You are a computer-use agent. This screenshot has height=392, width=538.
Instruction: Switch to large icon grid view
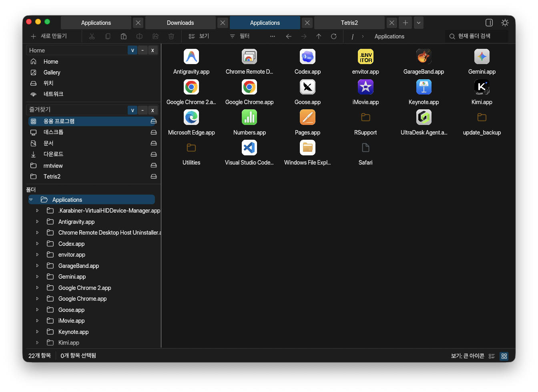point(504,356)
